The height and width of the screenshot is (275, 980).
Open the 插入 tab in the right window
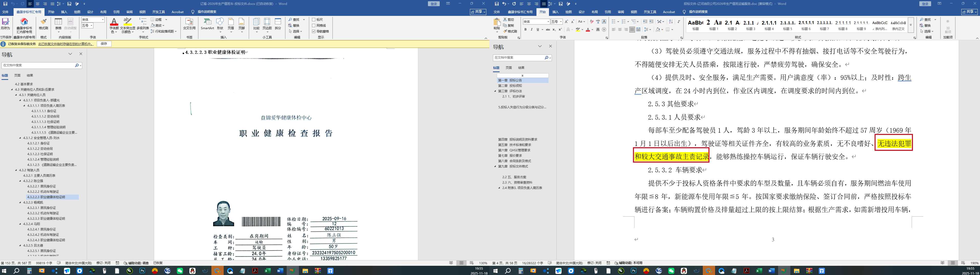555,12
